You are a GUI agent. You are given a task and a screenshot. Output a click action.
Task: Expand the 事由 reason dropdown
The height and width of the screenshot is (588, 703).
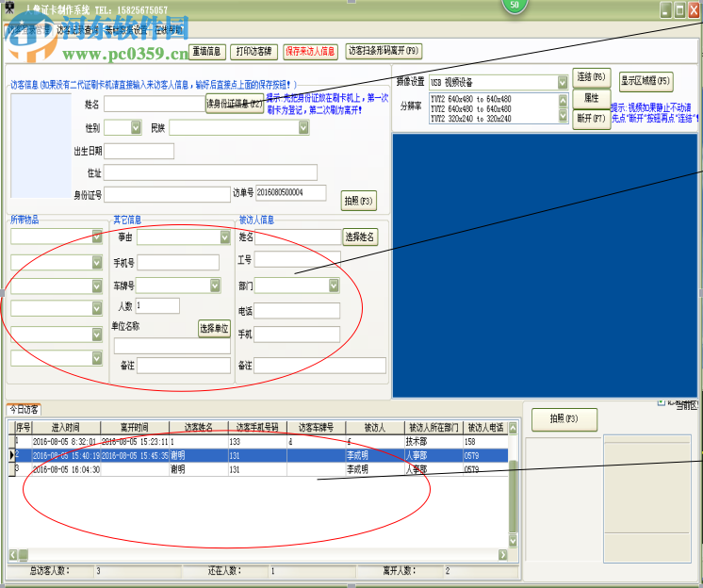pos(225,237)
